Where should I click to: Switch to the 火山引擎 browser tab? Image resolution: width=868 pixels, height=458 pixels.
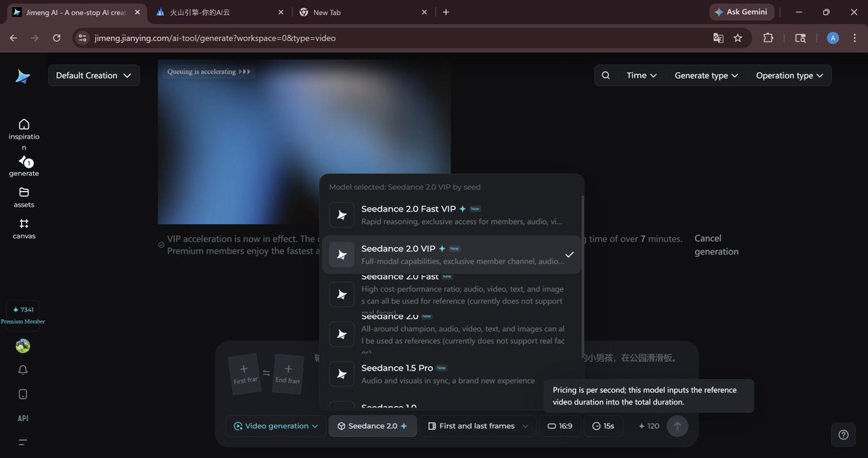tap(220, 12)
